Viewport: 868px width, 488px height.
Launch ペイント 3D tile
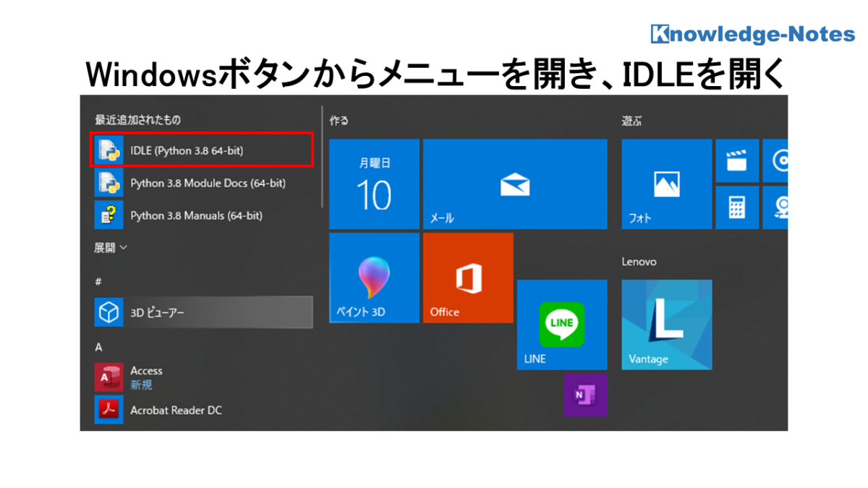(374, 278)
